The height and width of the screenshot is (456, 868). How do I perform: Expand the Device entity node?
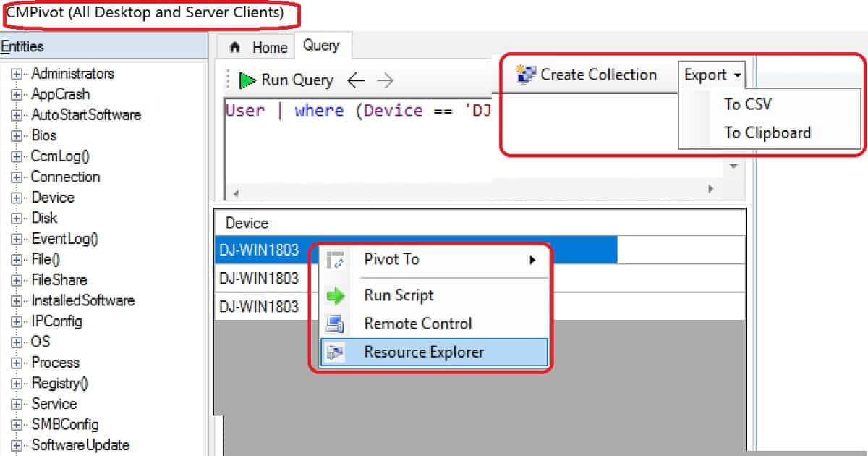[17, 198]
